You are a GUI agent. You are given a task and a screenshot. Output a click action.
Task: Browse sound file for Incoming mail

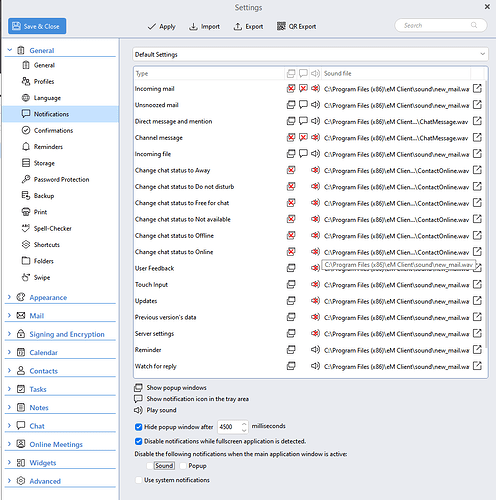click(477, 89)
